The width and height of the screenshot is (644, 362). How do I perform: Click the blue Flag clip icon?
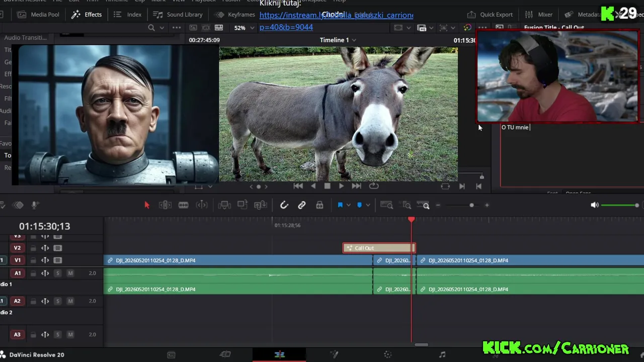[x=340, y=205]
